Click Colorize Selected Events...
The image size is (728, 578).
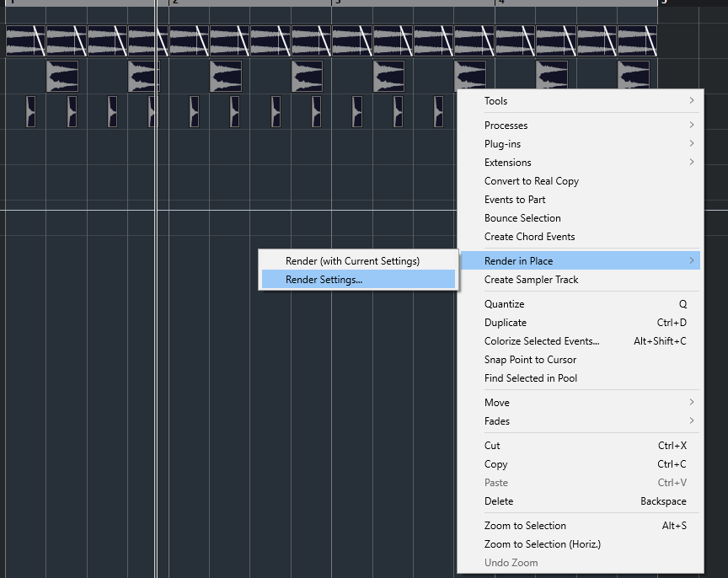coord(542,341)
